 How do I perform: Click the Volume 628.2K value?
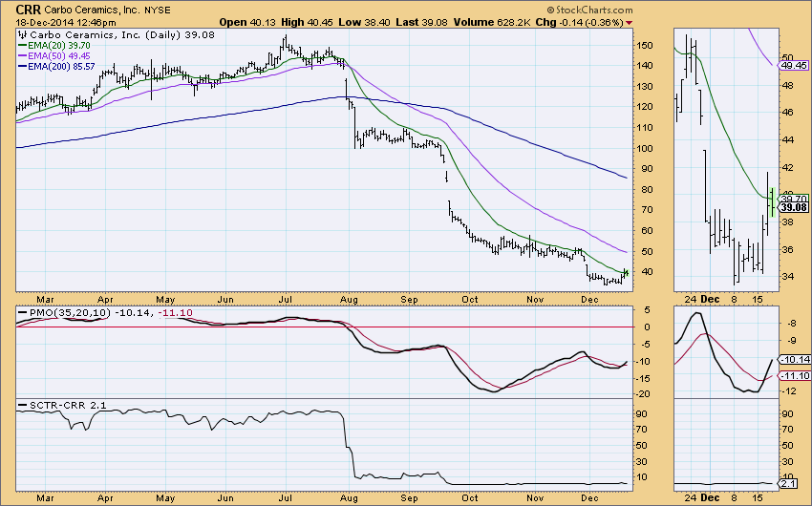pyautogui.click(x=492, y=22)
